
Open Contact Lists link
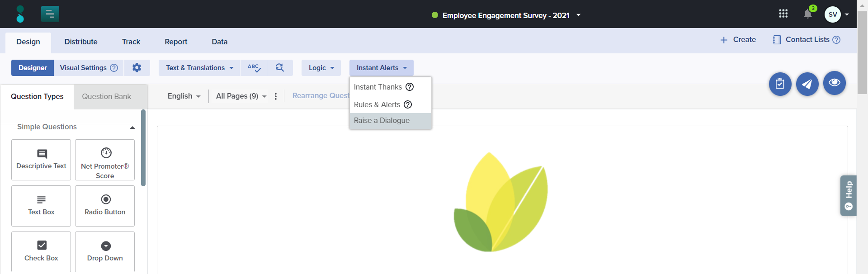(x=807, y=40)
